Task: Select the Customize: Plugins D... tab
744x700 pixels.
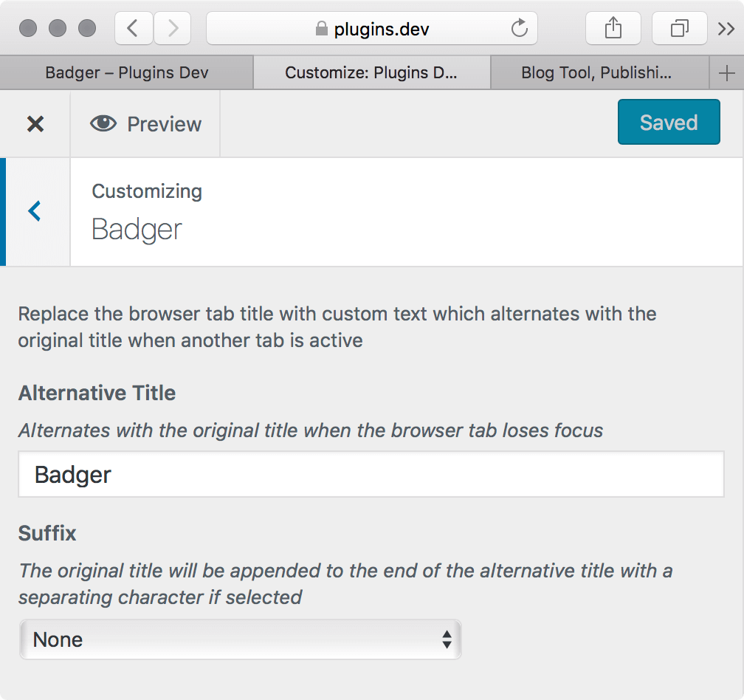Action: [372, 72]
